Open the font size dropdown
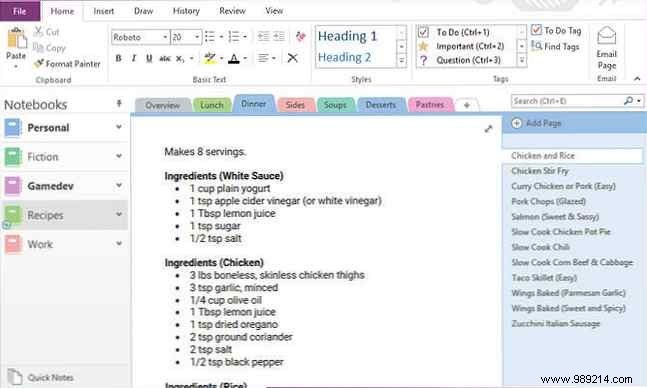The image size is (647, 388). [197, 37]
